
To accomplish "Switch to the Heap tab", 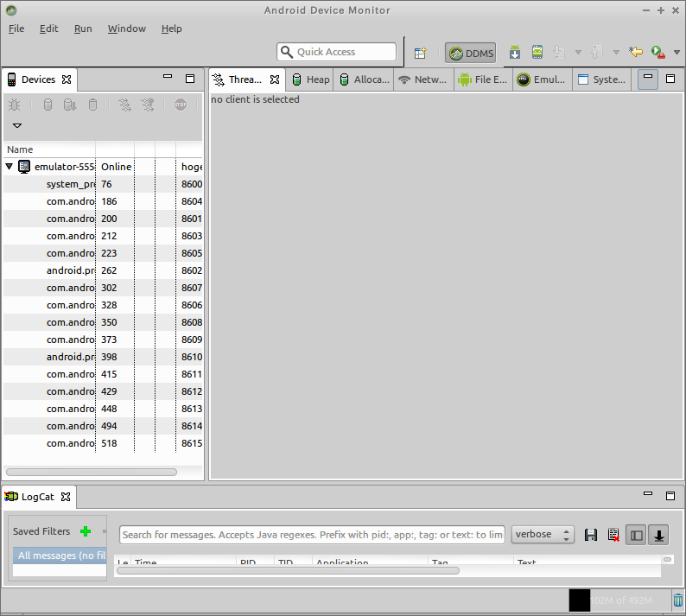I will click(310, 79).
